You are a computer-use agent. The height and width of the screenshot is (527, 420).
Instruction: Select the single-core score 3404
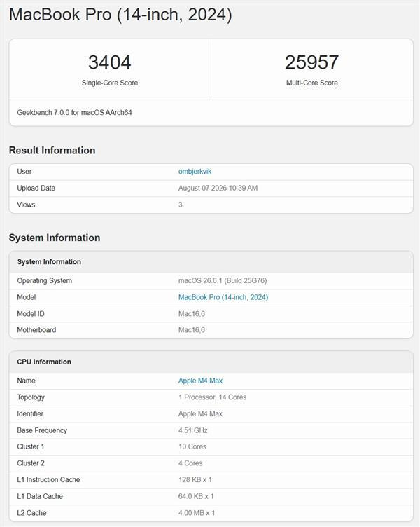tap(110, 62)
